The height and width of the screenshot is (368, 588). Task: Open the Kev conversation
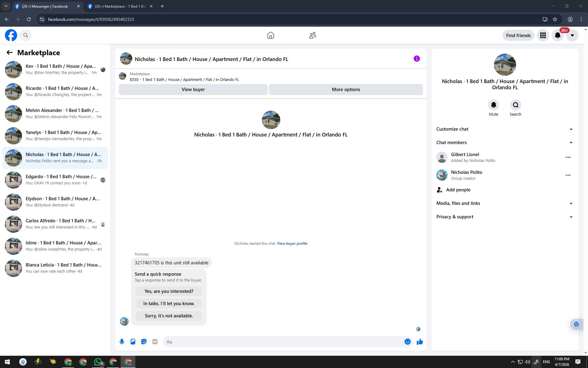coord(55,70)
